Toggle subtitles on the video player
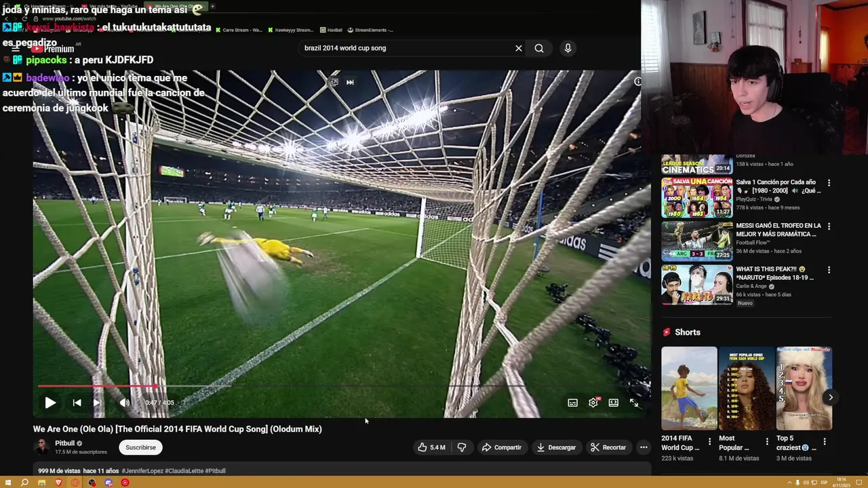The height and width of the screenshot is (488, 868). click(573, 403)
